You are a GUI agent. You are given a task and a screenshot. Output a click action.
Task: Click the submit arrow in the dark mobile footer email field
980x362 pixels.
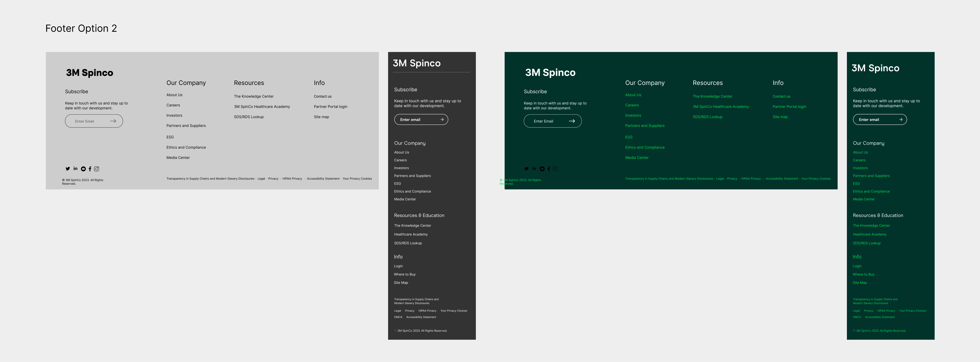442,120
